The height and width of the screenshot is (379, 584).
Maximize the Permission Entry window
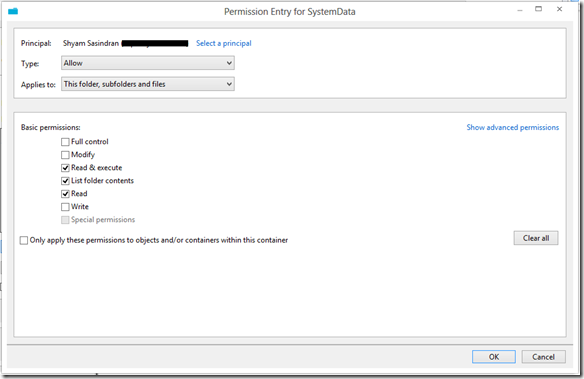(539, 9)
